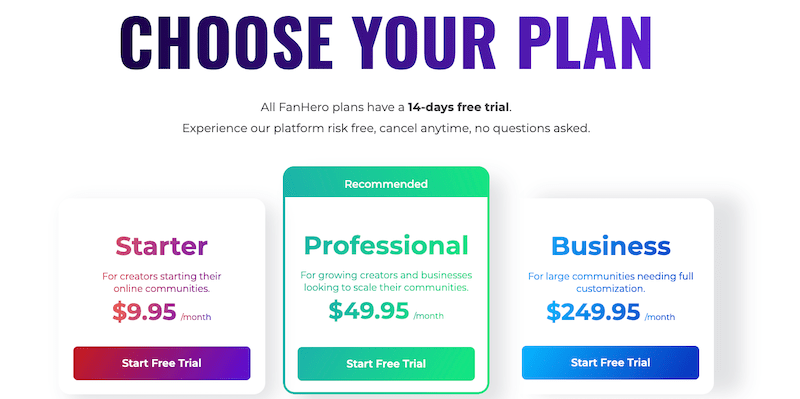The width and height of the screenshot is (800, 399).
Task: Select the Professional plan heading
Action: tap(386, 245)
